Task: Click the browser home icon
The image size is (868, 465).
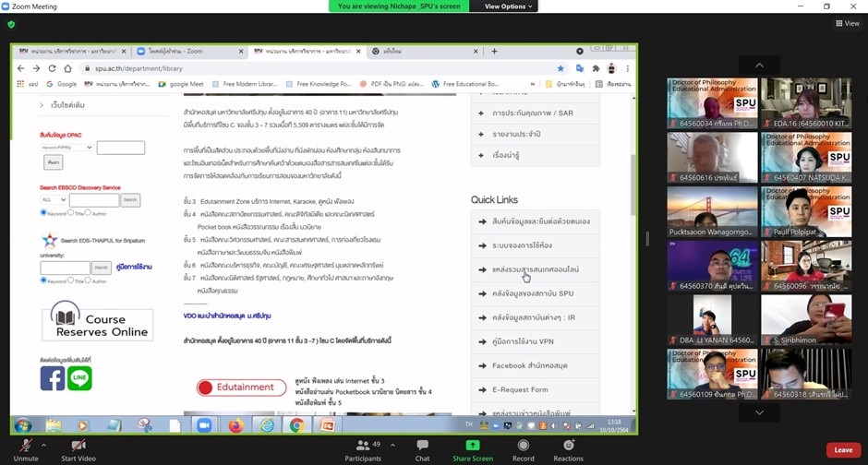Action: 67,68
